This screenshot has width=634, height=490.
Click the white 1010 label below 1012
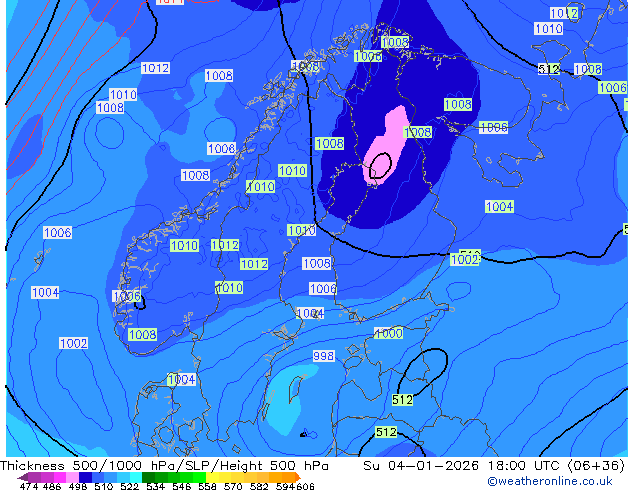point(548,29)
